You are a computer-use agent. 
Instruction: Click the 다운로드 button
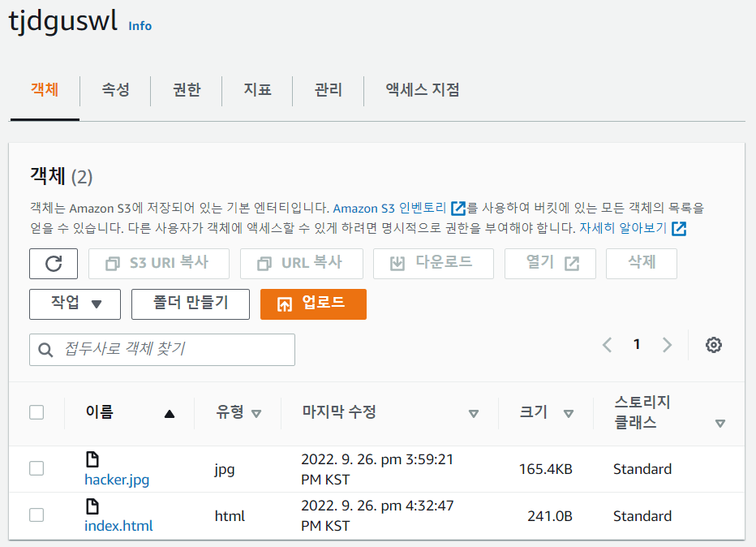[433, 264]
